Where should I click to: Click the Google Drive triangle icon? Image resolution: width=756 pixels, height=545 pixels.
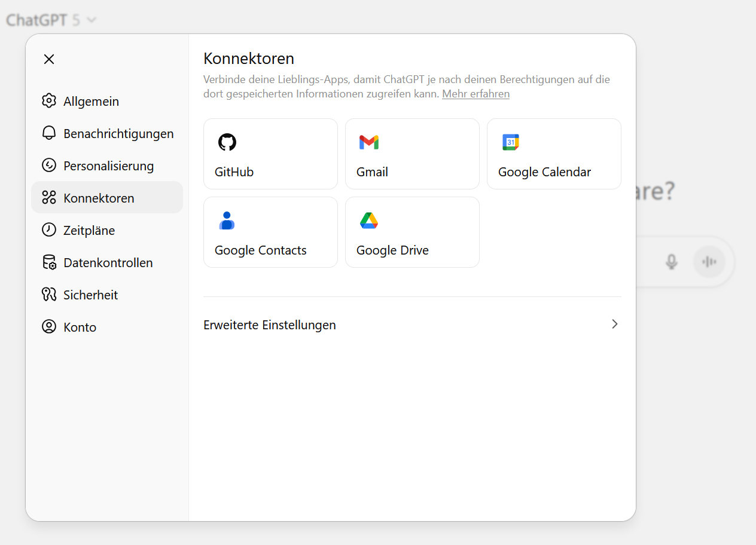[x=369, y=221]
